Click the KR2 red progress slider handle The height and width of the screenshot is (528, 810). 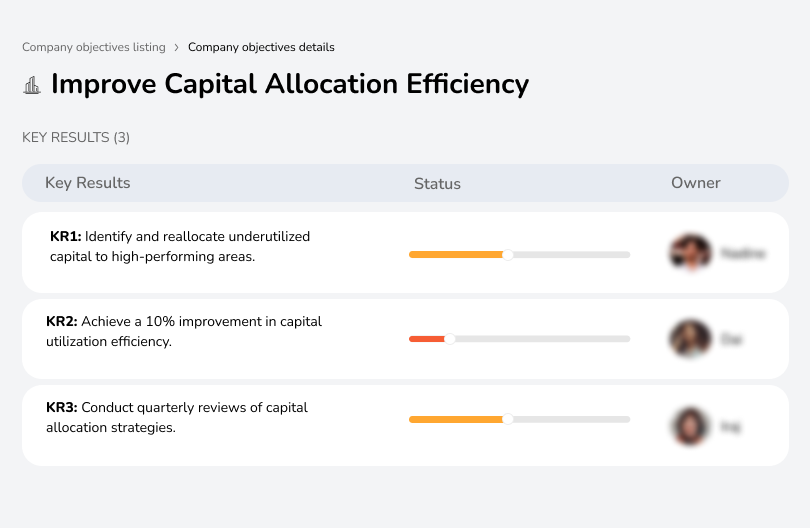coord(450,339)
